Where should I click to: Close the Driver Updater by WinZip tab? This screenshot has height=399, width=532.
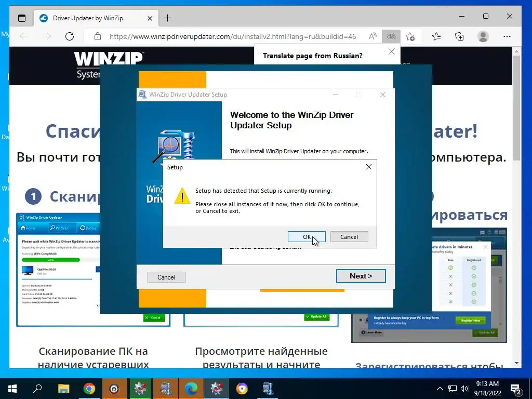pyautogui.click(x=150, y=18)
